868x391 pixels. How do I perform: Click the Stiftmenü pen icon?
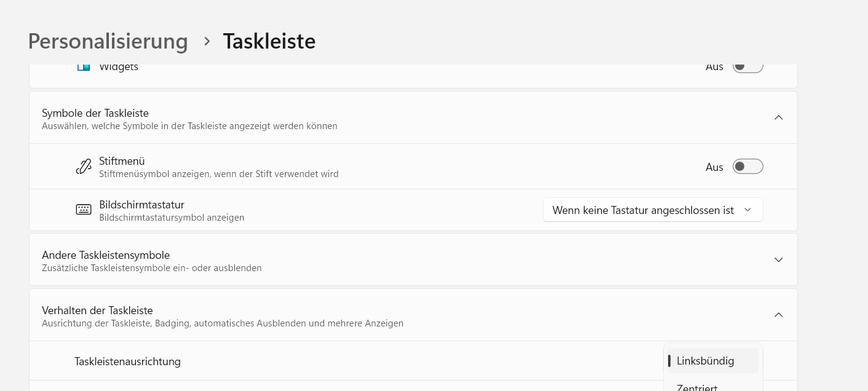coord(84,167)
